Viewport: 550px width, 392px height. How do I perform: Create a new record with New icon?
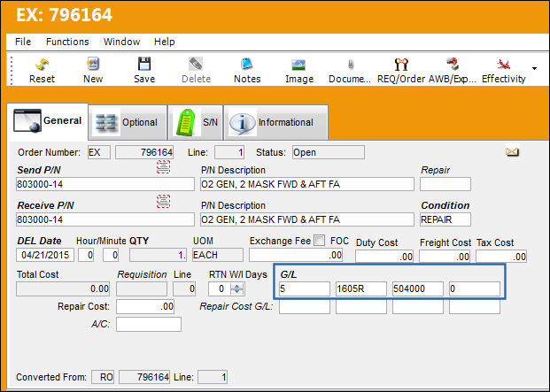[x=93, y=64]
